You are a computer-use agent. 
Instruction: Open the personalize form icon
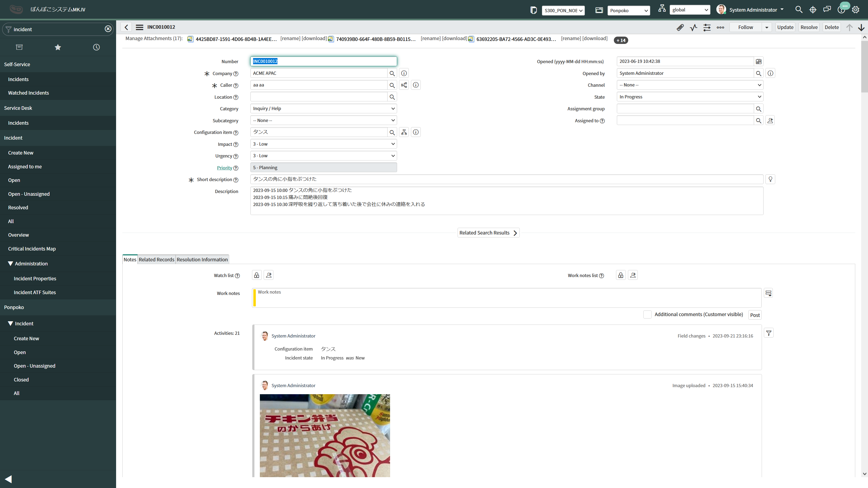point(707,27)
